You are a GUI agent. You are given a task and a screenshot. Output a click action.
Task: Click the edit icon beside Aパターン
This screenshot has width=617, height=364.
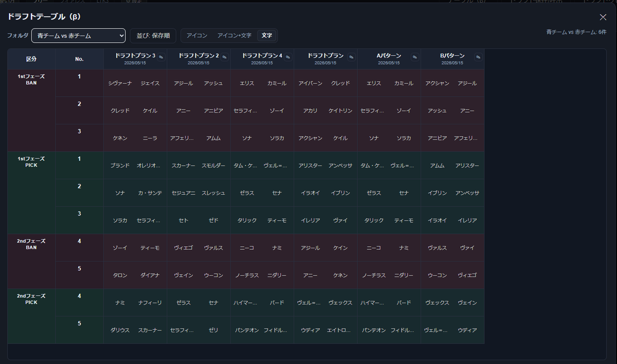[x=415, y=57]
